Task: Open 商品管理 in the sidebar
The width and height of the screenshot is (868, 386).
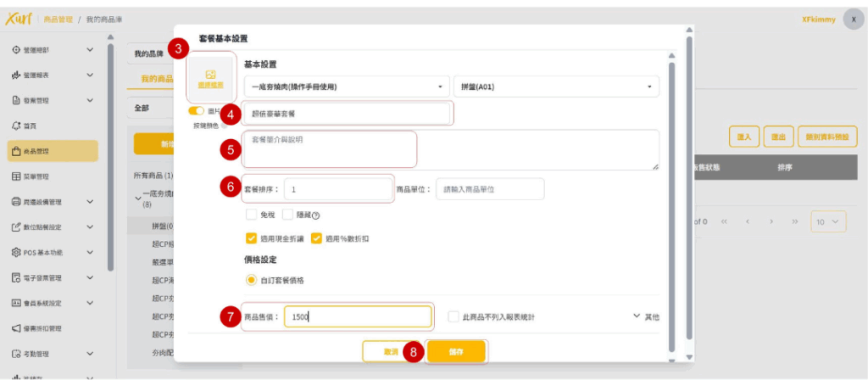Action: [x=51, y=151]
